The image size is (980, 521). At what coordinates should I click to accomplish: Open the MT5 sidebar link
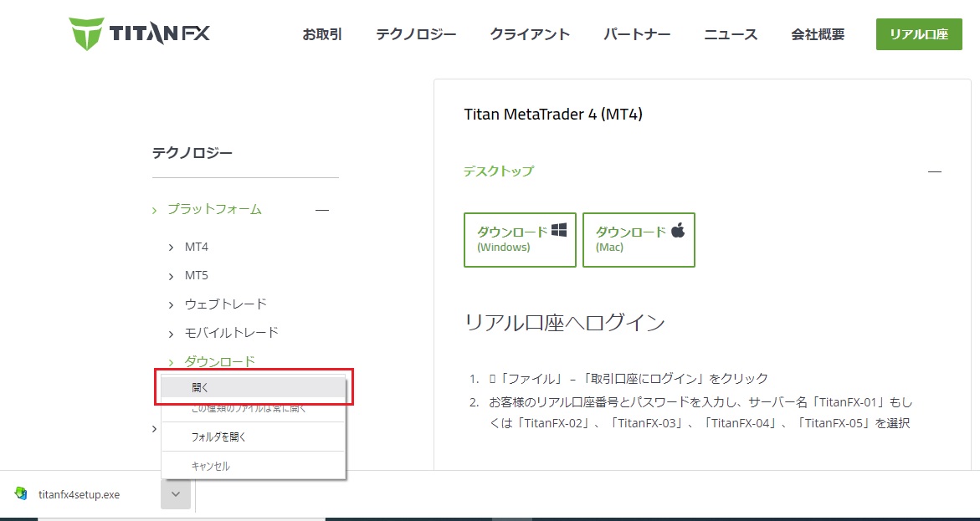pyautogui.click(x=196, y=276)
